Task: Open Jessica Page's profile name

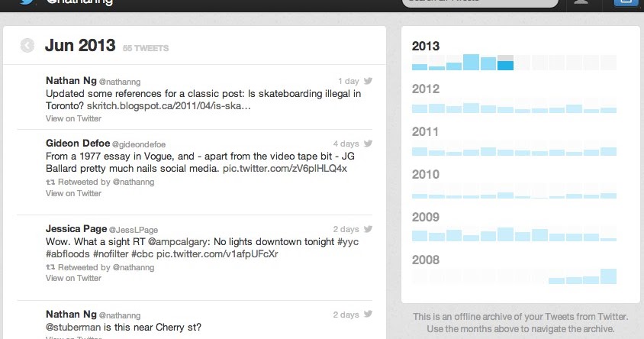Action: [76, 228]
